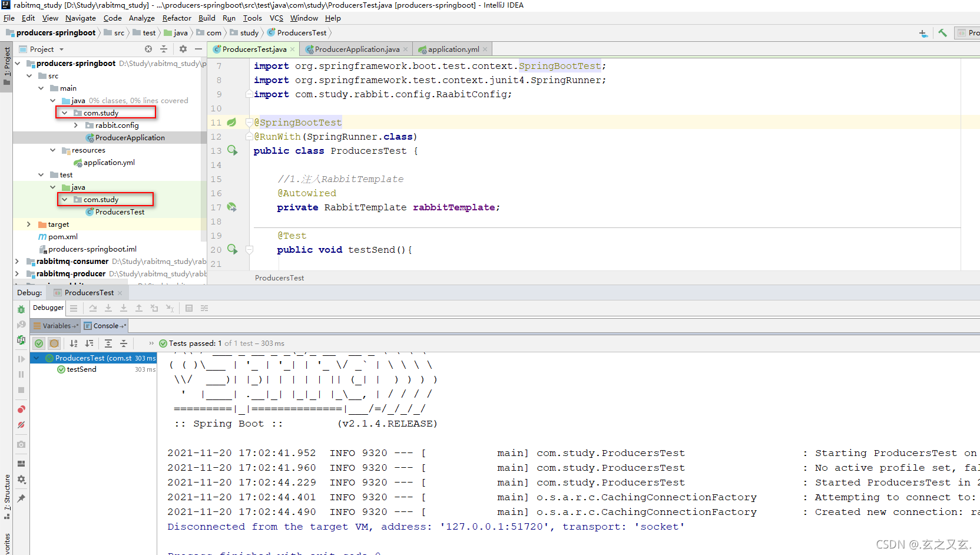The image size is (980, 555).
Task: Collapse the src folder
Action: coord(29,76)
